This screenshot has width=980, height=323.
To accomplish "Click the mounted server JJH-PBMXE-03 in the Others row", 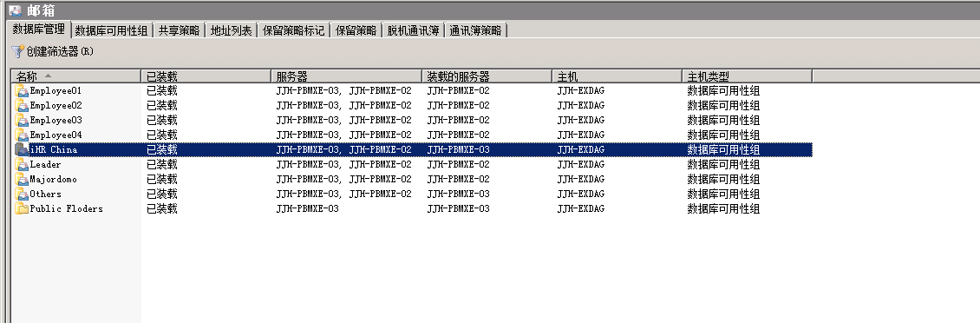I will click(458, 194).
